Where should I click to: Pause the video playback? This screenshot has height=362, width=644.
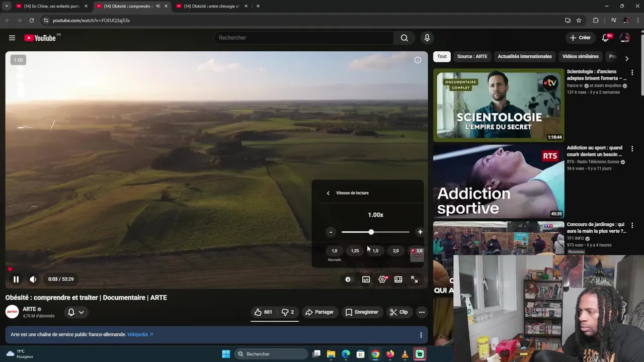16,279
